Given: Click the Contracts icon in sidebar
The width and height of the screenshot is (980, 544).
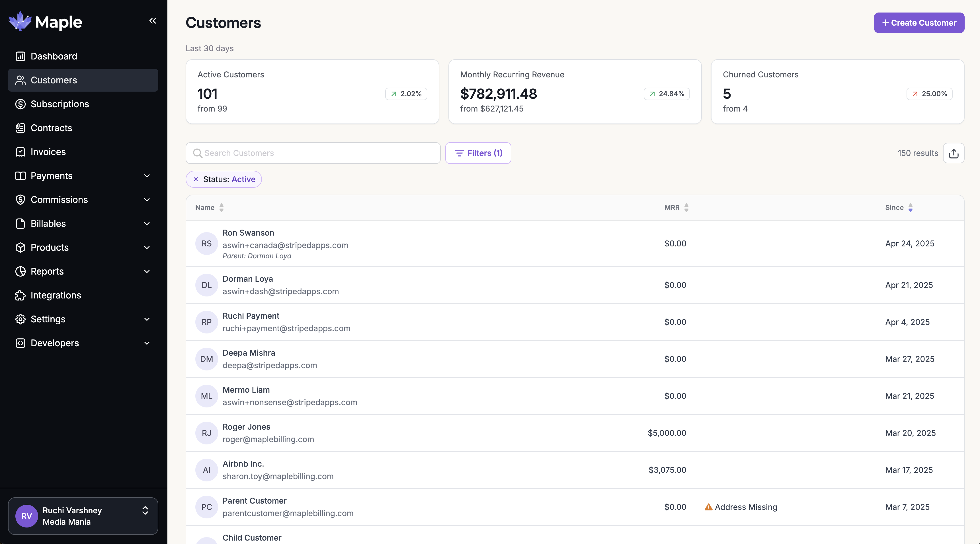Looking at the screenshot, I should (x=20, y=128).
